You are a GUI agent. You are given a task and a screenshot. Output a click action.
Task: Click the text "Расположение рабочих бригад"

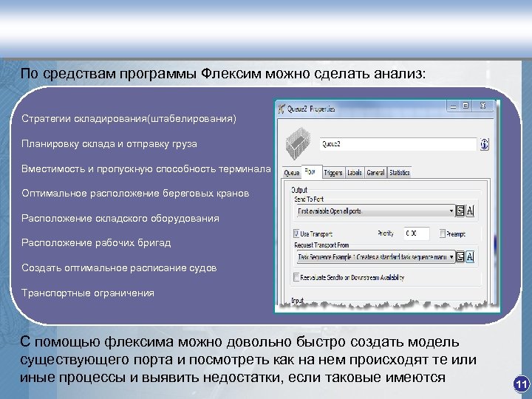pos(96,243)
